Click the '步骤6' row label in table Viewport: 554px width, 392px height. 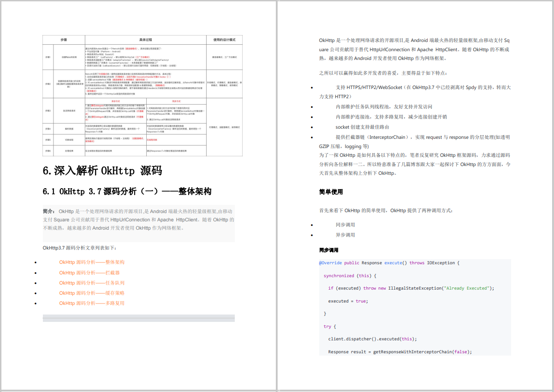[48, 151]
